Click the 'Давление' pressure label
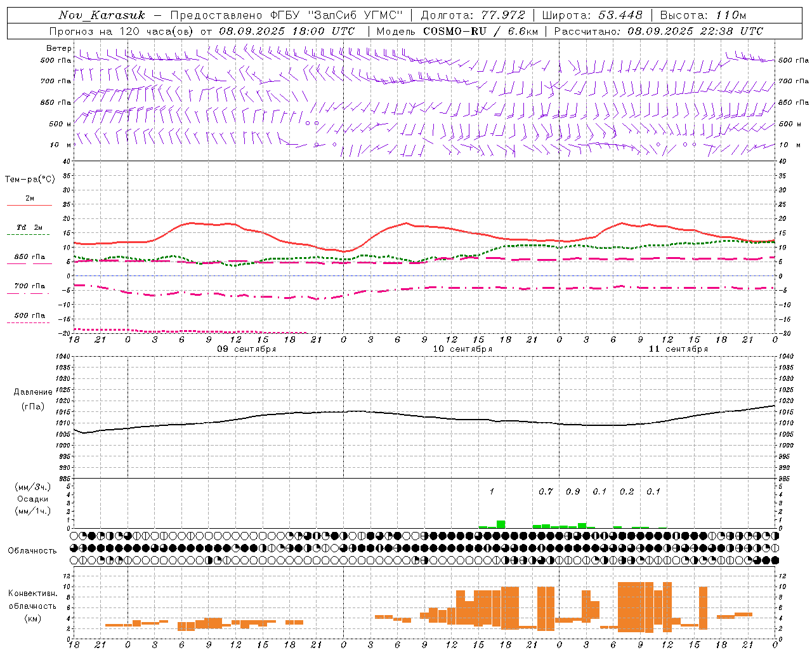812x650 pixels. [33, 392]
